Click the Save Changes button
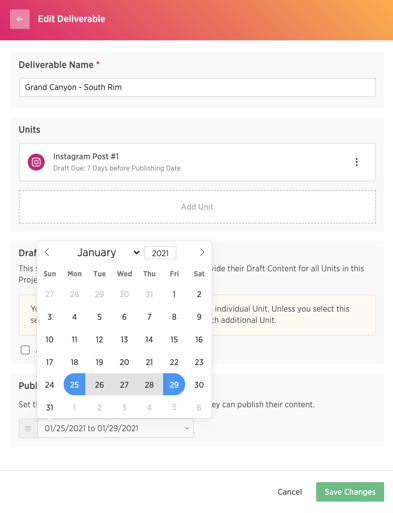Image resolution: width=393 pixels, height=513 pixels. [x=350, y=492]
